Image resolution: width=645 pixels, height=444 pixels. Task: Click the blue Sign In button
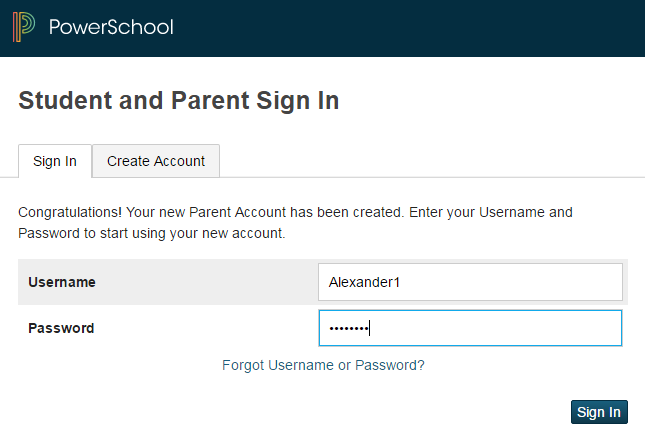599,412
